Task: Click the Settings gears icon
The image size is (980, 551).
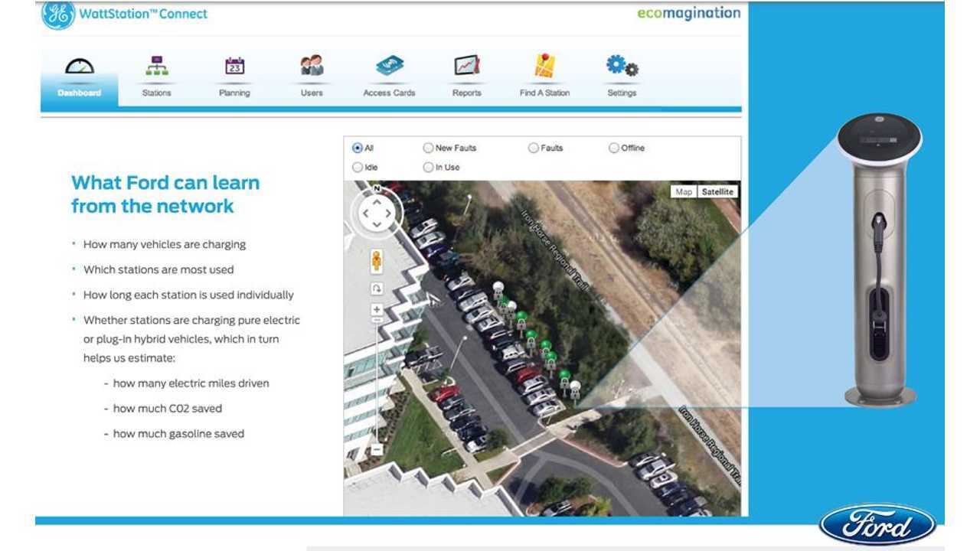Action: 622,67
